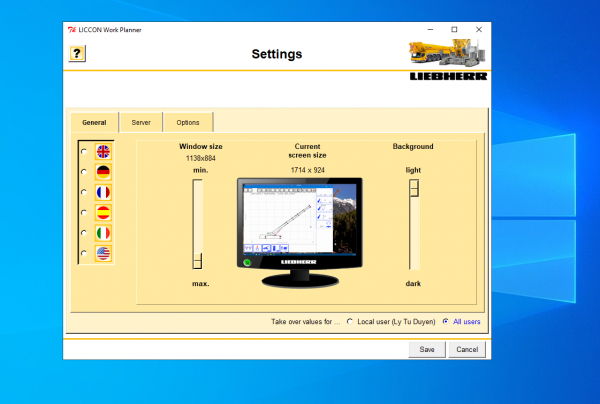Select the French language radio button
Viewport: 600px width, 404px height.
[x=84, y=192]
